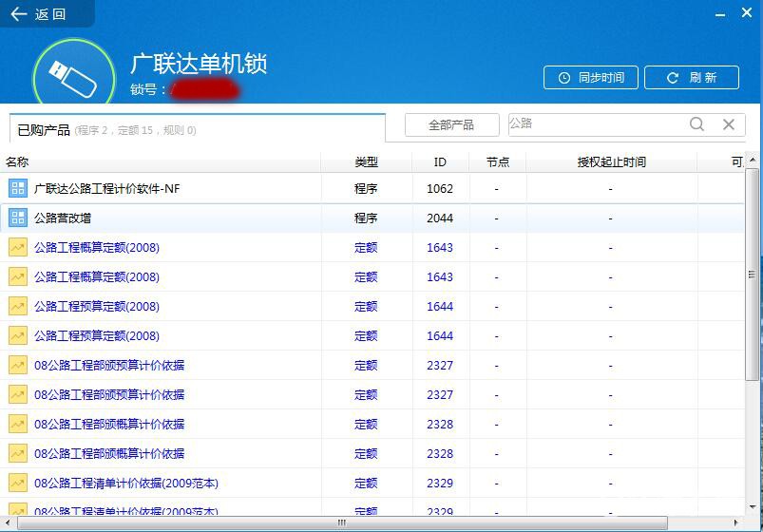The height and width of the screenshot is (532, 763).
Task: Click the 授权起止时间 column header
Action: click(612, 162)
